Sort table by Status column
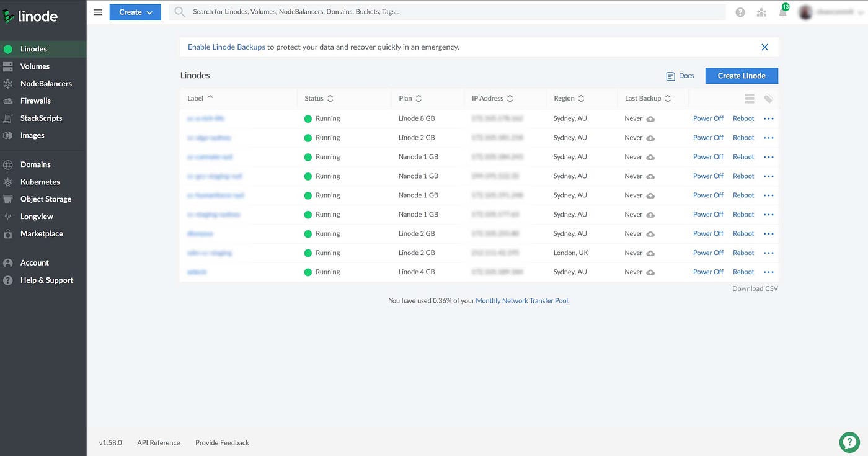The image size is (868, 456). (319, 98)
